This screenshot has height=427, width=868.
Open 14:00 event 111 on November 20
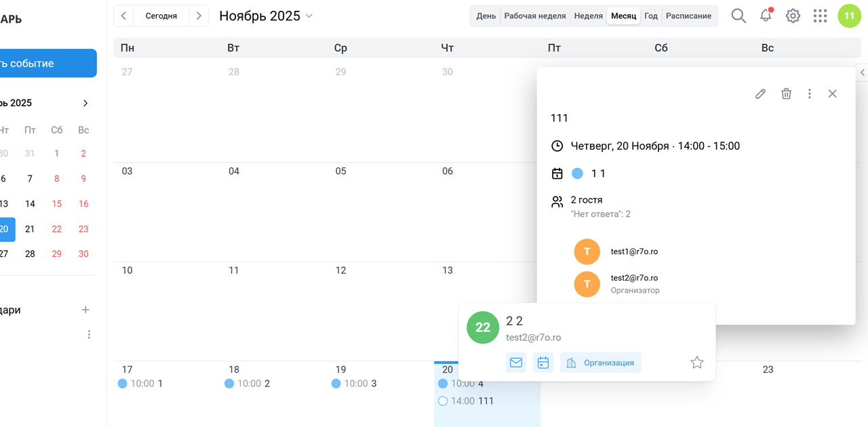click(485, 401)
